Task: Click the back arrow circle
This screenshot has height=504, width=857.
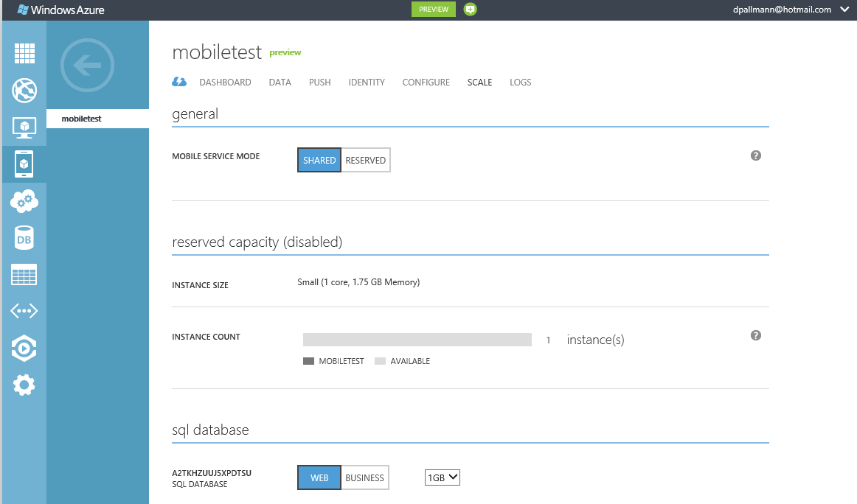Action: 88,66
